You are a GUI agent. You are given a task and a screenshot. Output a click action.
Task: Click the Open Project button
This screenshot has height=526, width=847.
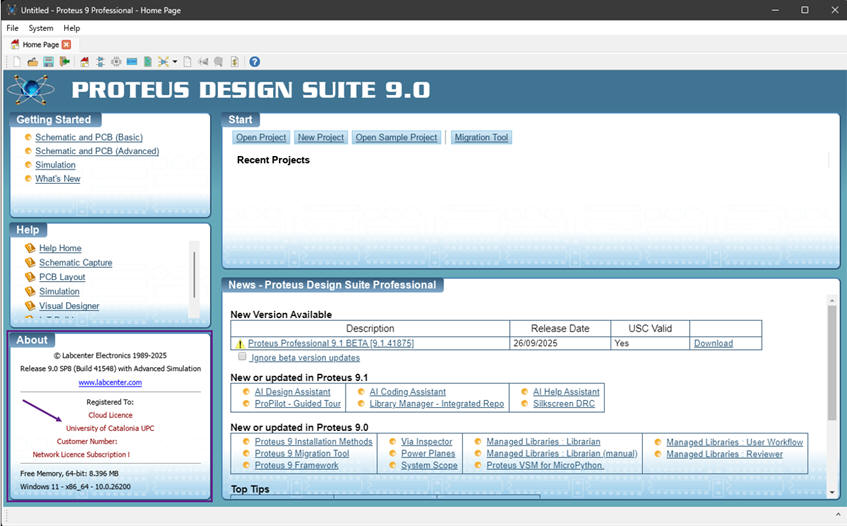pyautogui.click(x=261, y=137)
